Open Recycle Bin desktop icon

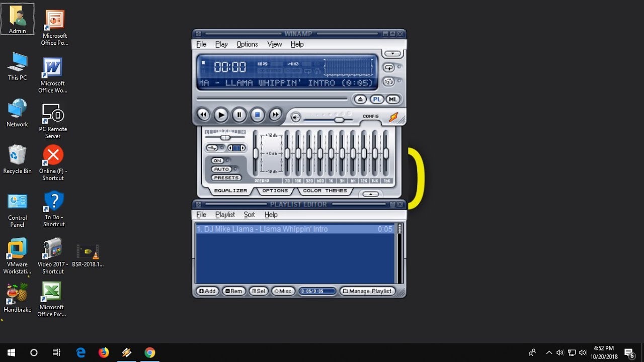click(x=17, y=160)
